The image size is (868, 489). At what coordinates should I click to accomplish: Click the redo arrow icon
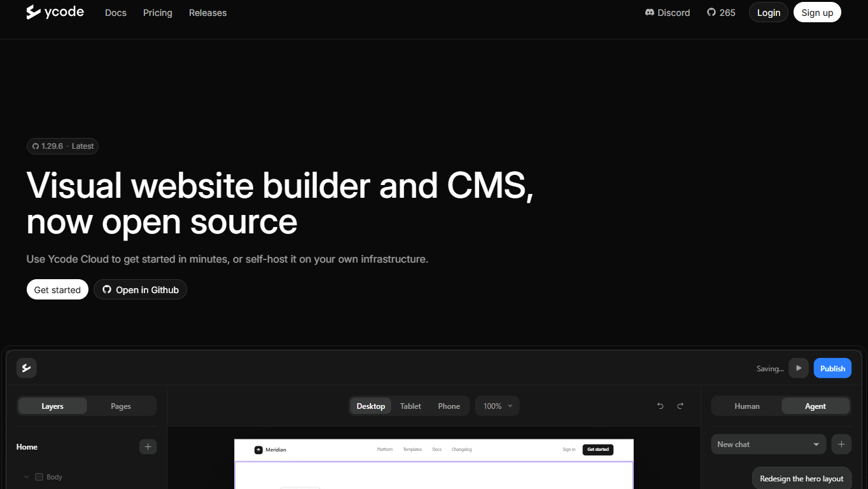pos(680,406)
